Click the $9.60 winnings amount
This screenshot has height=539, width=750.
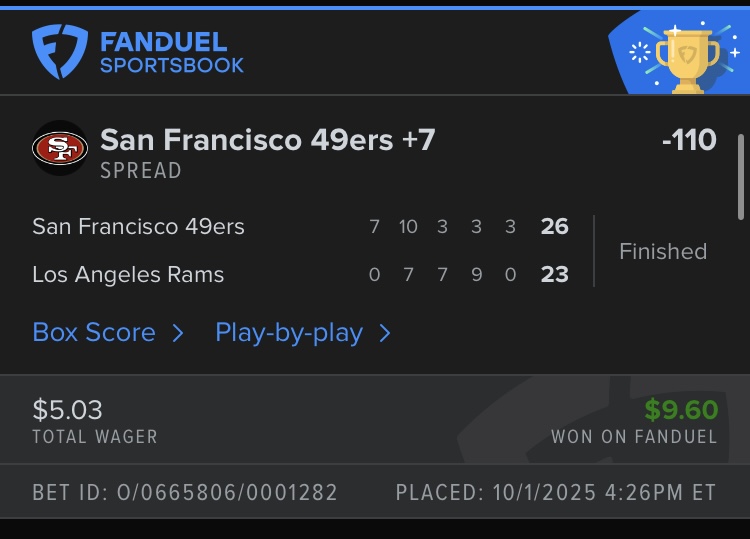[681, 410]
